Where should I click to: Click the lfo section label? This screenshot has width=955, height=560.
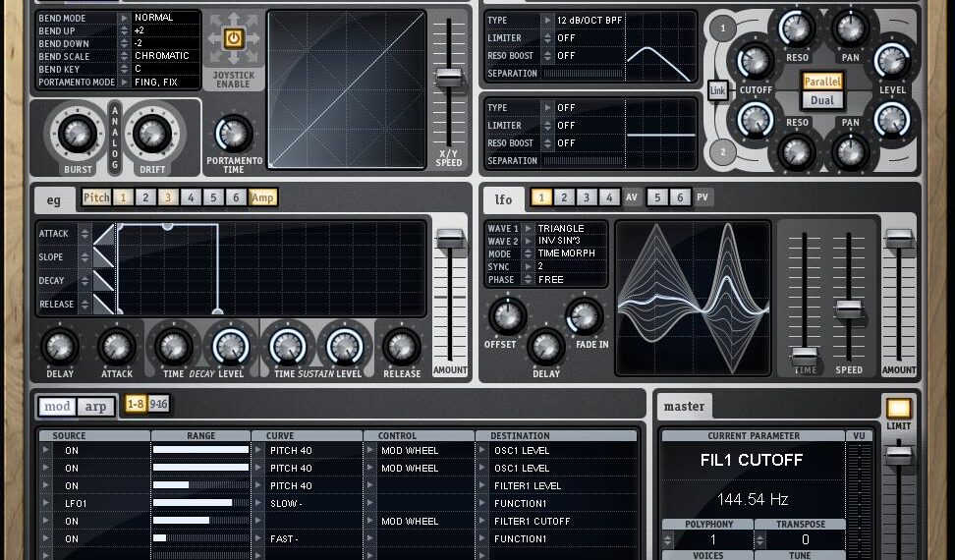[x=503, y=199]
